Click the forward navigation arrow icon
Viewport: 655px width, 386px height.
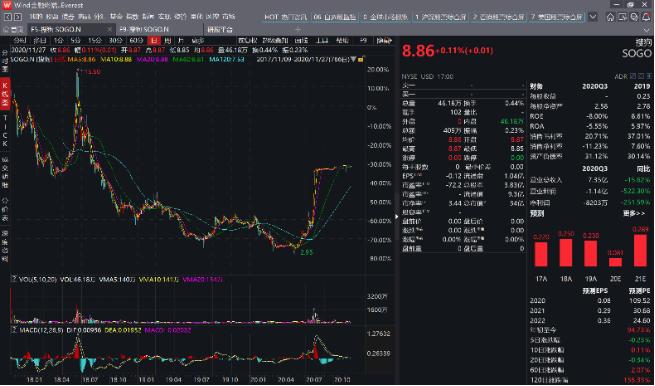coord(17,17)
